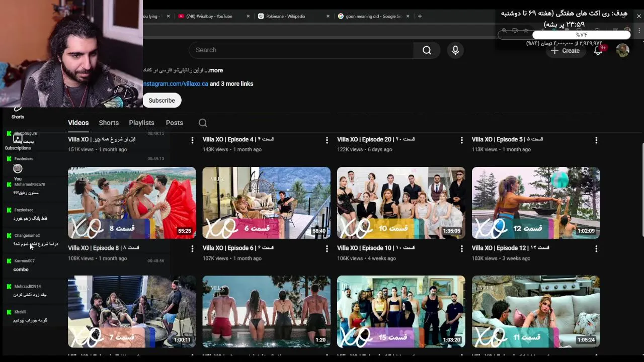Open a new browser tab
This screenshot has width=644, height=362.
[x=420, y=16]
